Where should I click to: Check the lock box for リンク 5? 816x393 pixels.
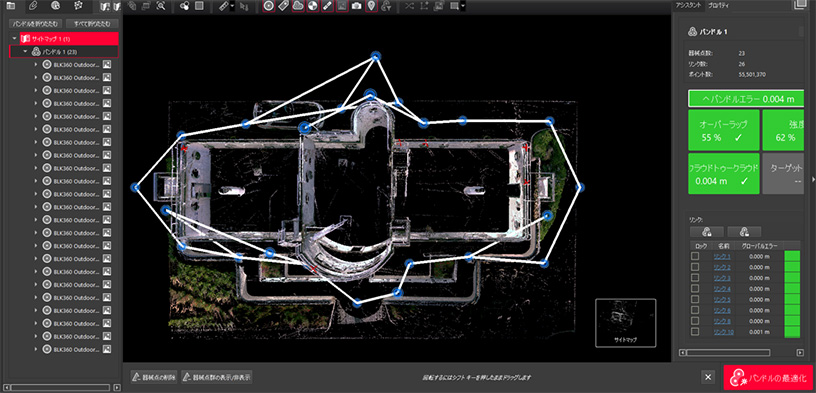click(694, 299)
